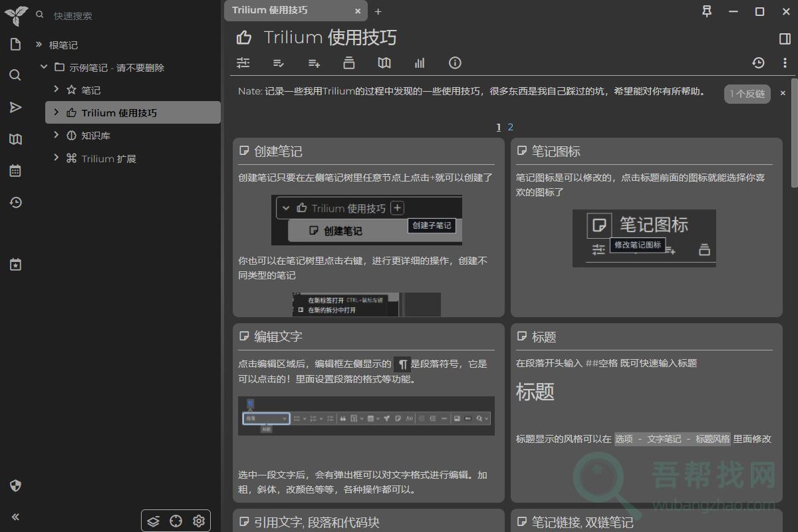Click the 知识库 node's circle icon

point(71,135)
